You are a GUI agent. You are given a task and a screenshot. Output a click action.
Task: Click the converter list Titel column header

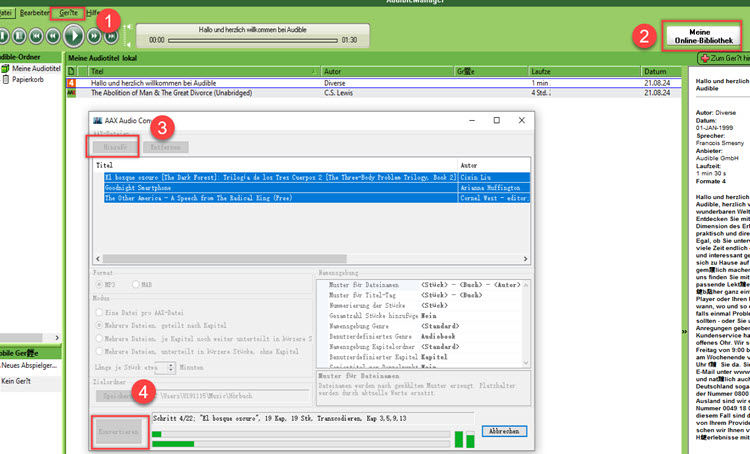click(x=275, y=165)
